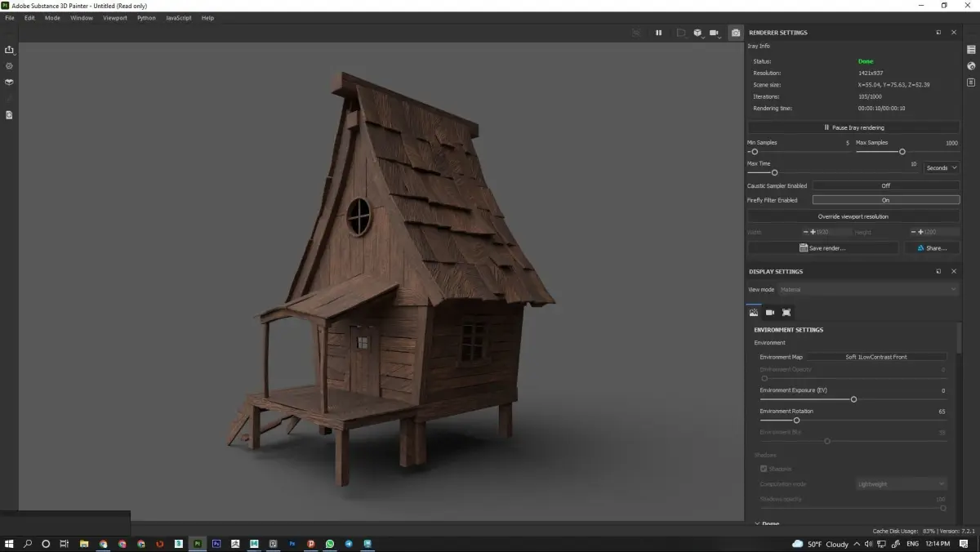Open the 3D cube view mode dropdown

pyautogui.click(x=699, y=33)
